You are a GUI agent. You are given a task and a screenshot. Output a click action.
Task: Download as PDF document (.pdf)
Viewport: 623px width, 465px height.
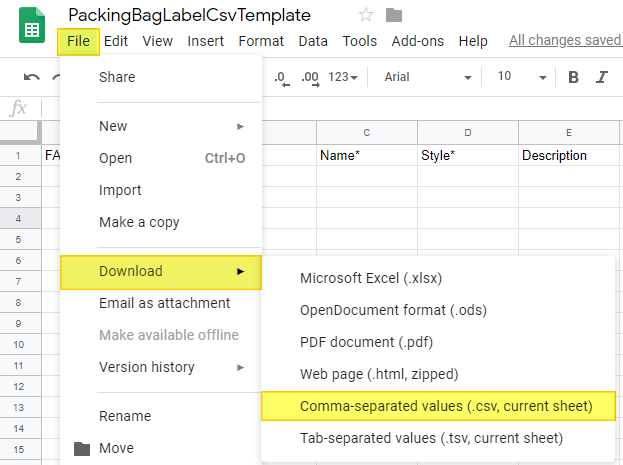(x=438, y=342)
